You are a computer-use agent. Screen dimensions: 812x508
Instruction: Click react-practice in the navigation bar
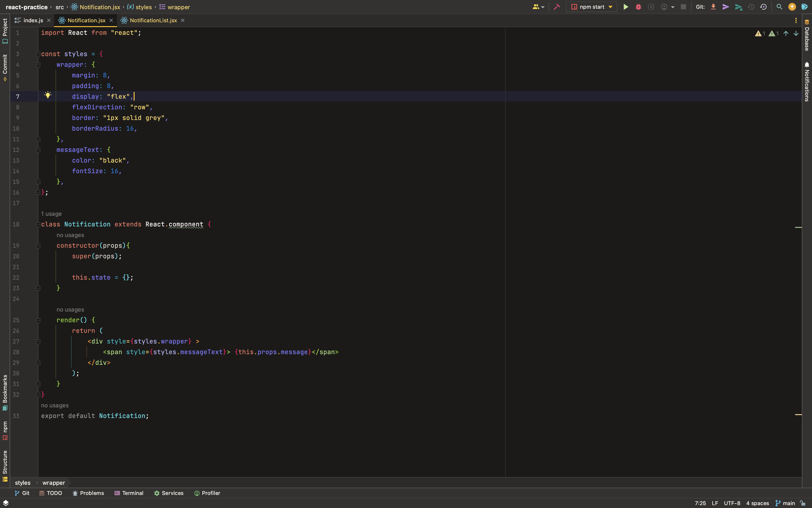coord(27,7)
